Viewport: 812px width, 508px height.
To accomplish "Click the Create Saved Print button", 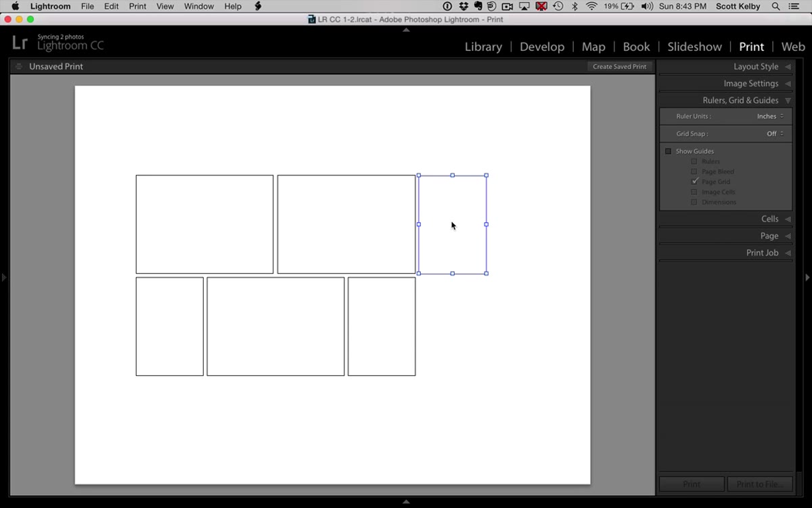I will coord(619,66).
